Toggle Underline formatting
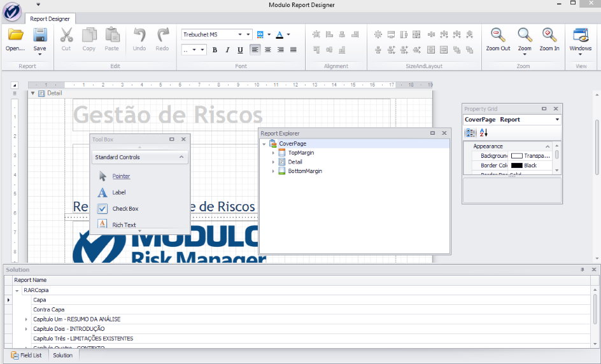The image size is (601, 364). point(240,50)
